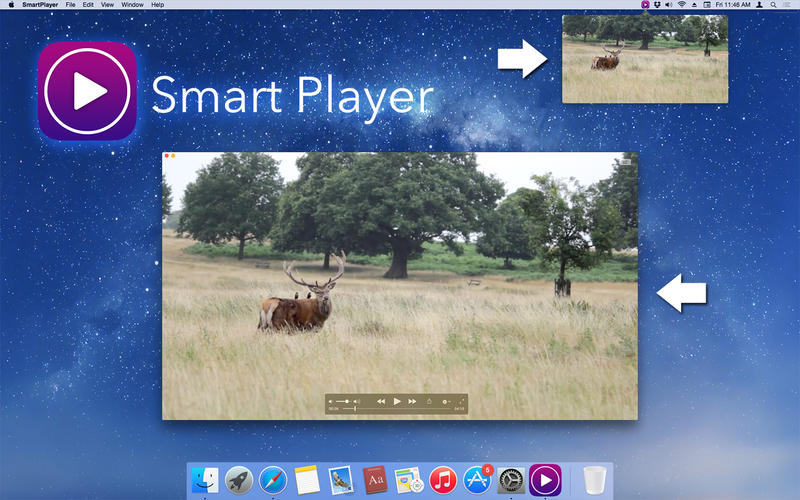
Task: Enter fullscreen using the expand arrows icon
Action: click(461, 401)
